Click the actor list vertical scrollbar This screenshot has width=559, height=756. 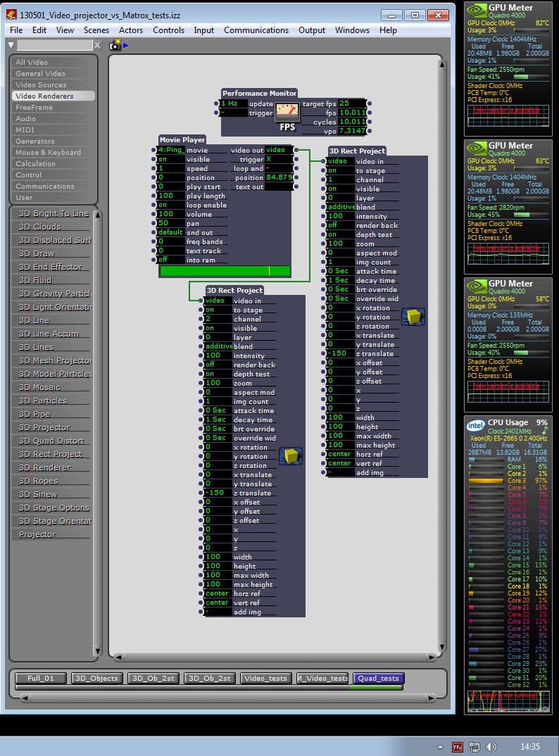pyautogui.click(x=97, y=432)
